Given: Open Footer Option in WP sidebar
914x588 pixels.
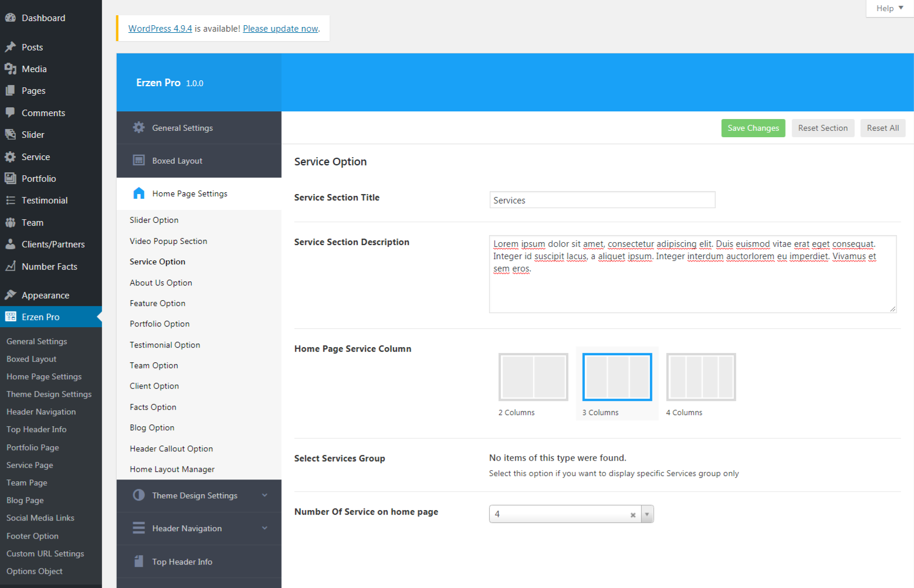Looking at the screenshot, I should coord(32,536).
